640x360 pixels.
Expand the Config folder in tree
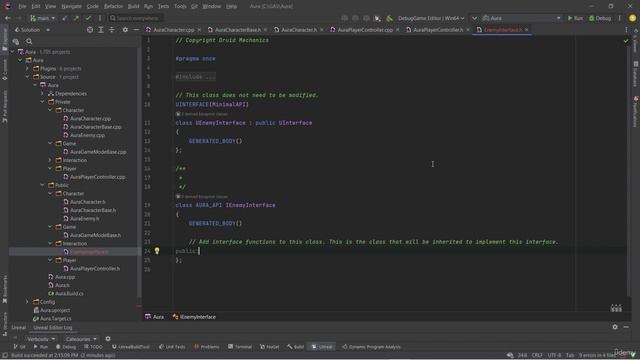(27, 302)
